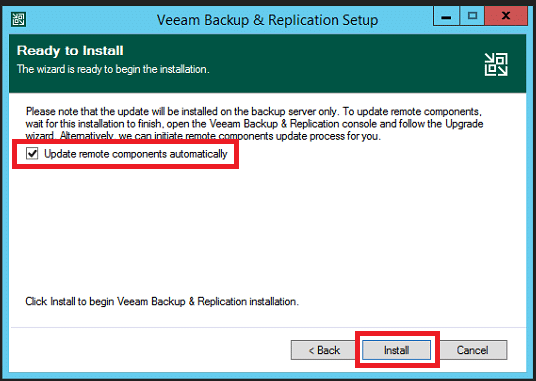
Task: Click the word 'Upgrade' in the note paragraph
Action: point(464,123)
